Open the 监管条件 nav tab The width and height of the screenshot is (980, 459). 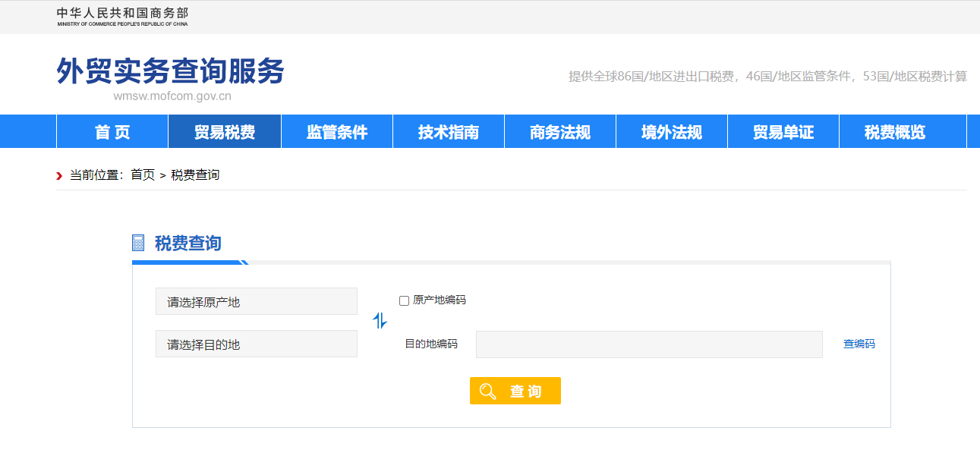tap(337, 131)
